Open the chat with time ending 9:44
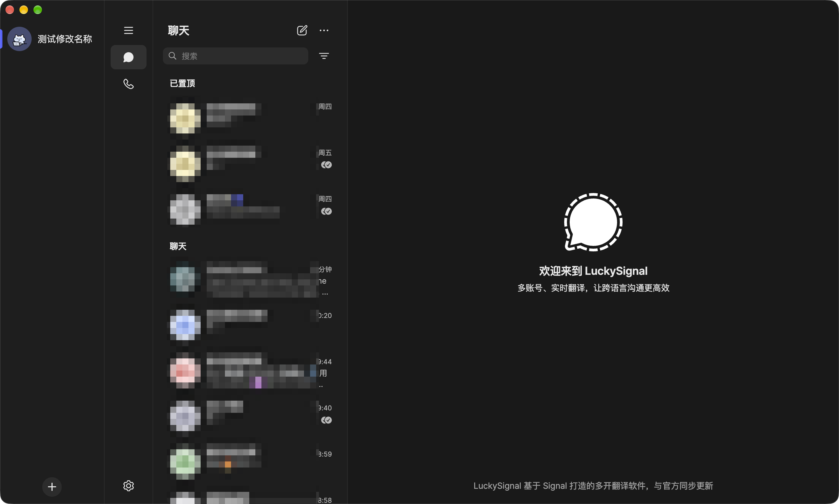Image resolution: width=839 pixels, height=504 pixels. coord(250,373)
